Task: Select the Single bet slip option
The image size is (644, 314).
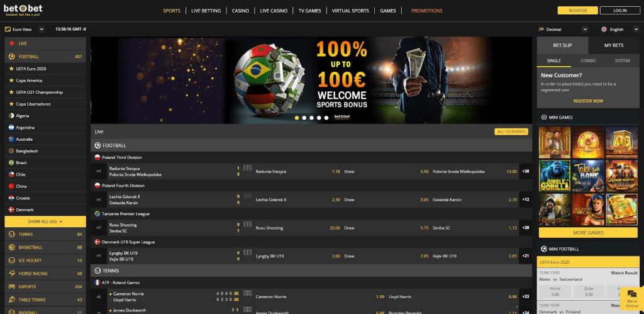Action: 554,60
